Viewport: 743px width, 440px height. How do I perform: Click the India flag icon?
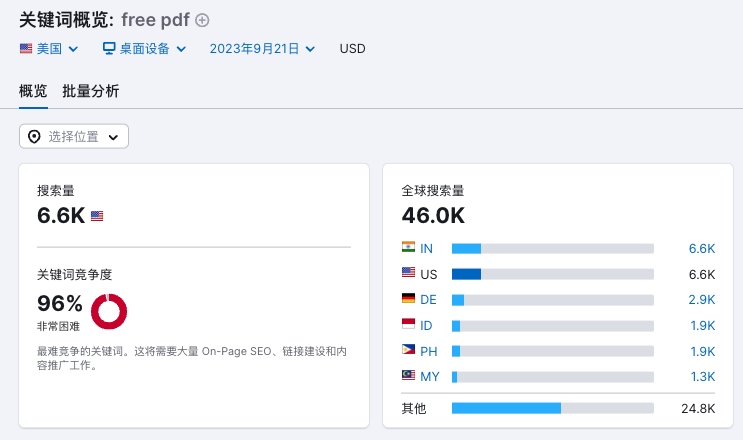(408, 248)
